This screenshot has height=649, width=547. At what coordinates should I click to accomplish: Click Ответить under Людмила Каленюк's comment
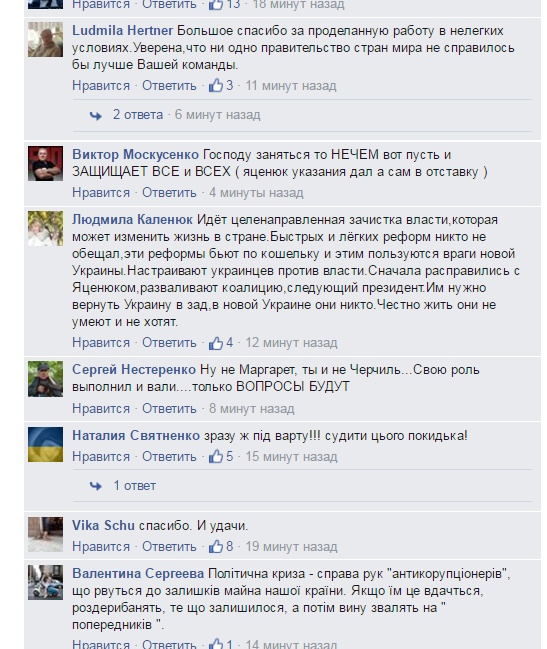pyautogui.click(x=169, y=343)
